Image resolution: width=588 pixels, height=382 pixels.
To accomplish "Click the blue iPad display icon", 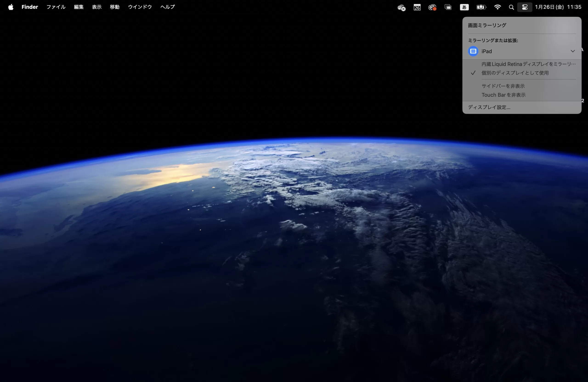I will click(x=473, y=51).
